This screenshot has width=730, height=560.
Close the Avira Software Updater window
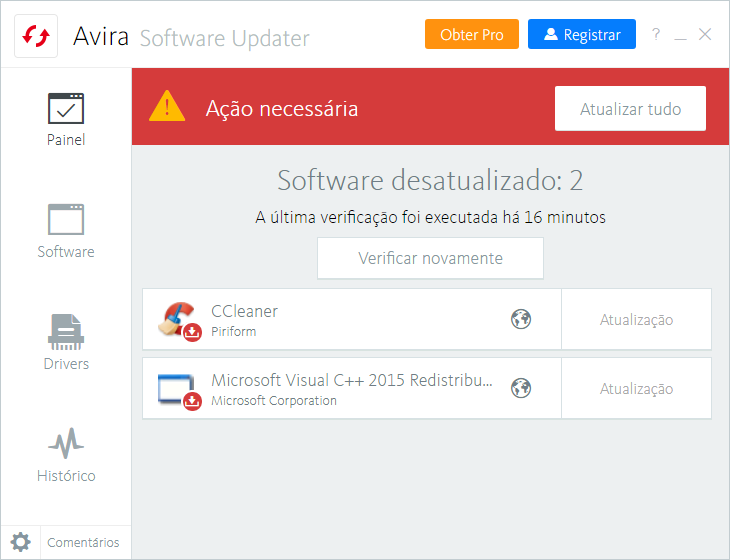(705, 34)
